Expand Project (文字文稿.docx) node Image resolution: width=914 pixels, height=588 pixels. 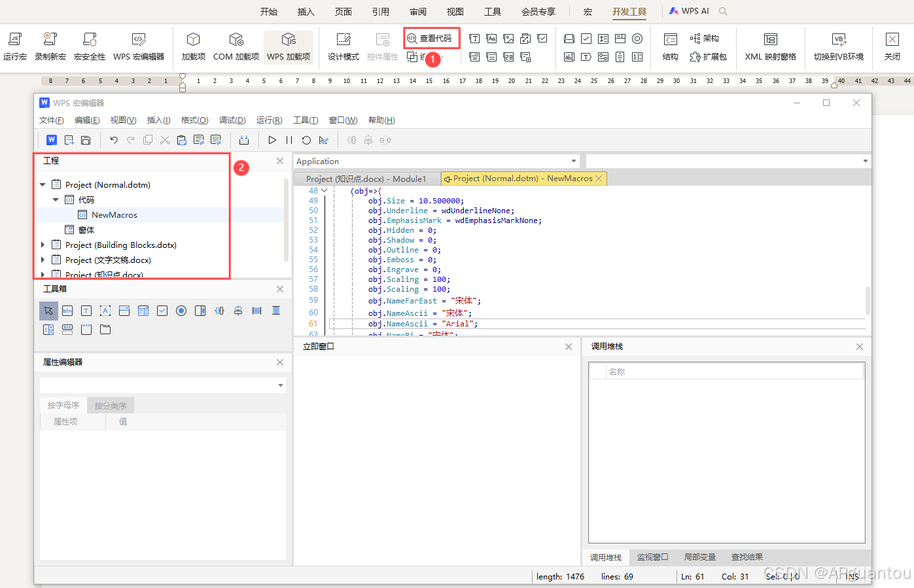pos(43,260)
